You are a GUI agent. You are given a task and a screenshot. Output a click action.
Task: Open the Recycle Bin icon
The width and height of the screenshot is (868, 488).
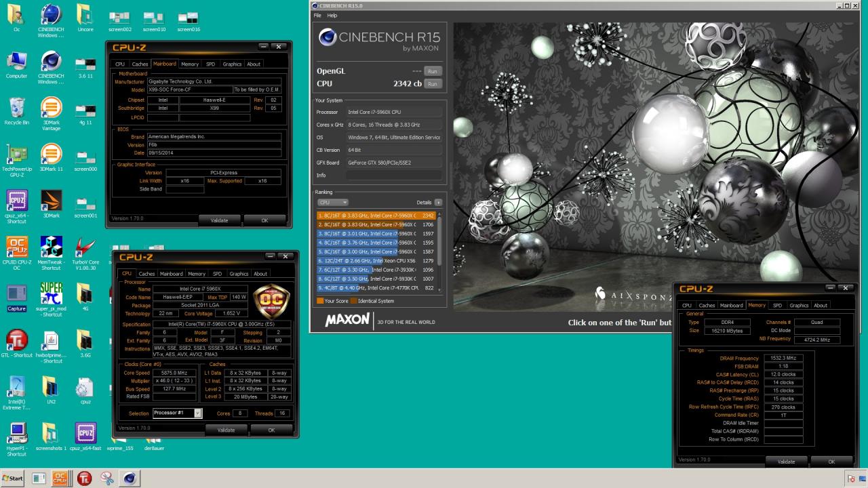(16, 112)
